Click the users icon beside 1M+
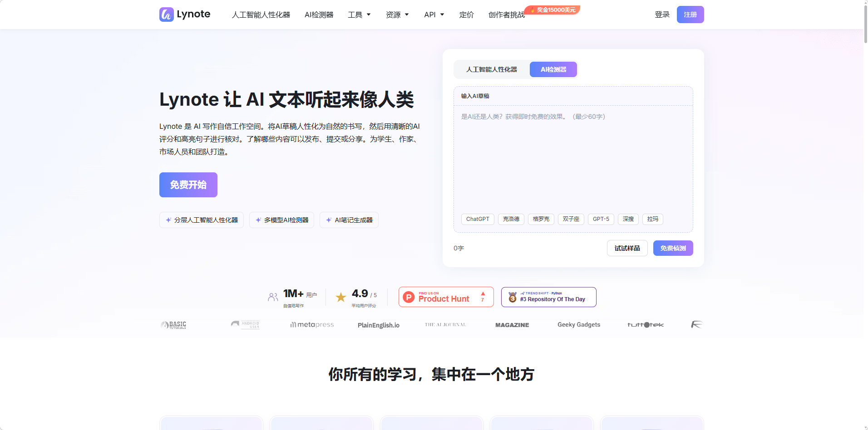Image resolution: width=868 pixels, height=430 pixels. coord(273,297)
